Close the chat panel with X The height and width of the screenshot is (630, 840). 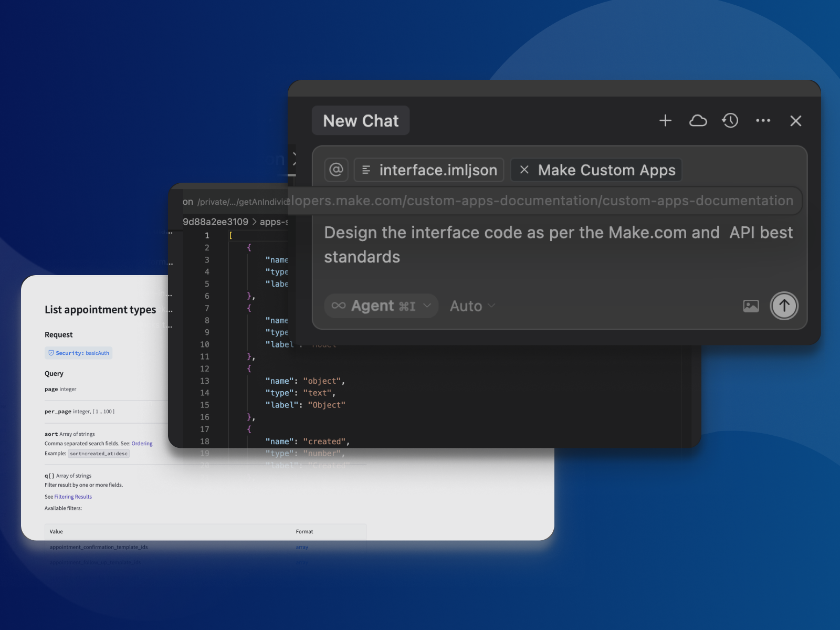[x=795, y=121]
